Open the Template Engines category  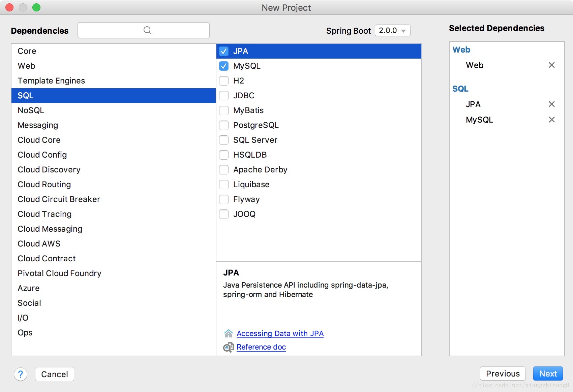pyautogui.click(x=113, y=81)
